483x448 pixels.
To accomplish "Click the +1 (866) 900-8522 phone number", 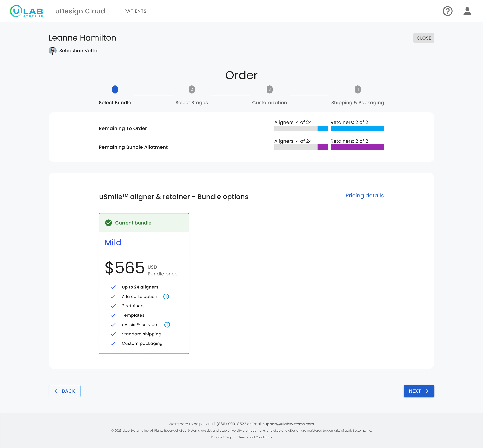I will click(x=229, y=424).
